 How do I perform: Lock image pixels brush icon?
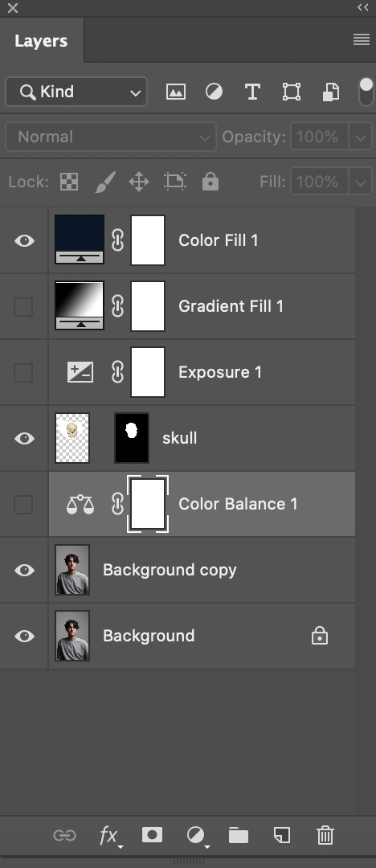(105, 182)
